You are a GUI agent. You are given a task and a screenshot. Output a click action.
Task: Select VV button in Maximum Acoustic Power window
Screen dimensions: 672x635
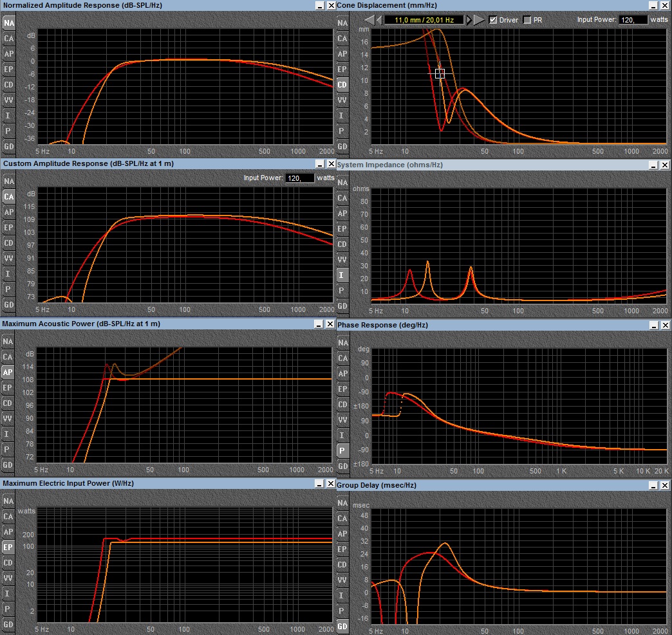click(8, 419)
